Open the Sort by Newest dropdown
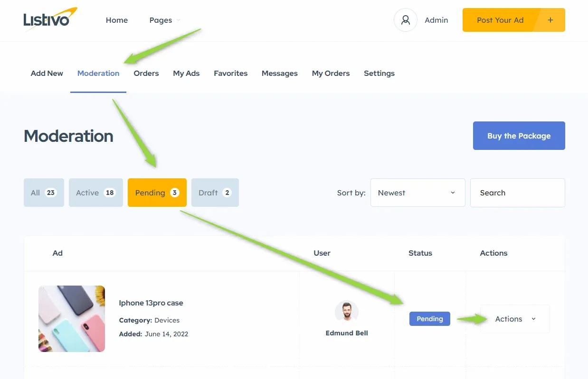Screen dimensions: 588x379 (x=417, y=193)
